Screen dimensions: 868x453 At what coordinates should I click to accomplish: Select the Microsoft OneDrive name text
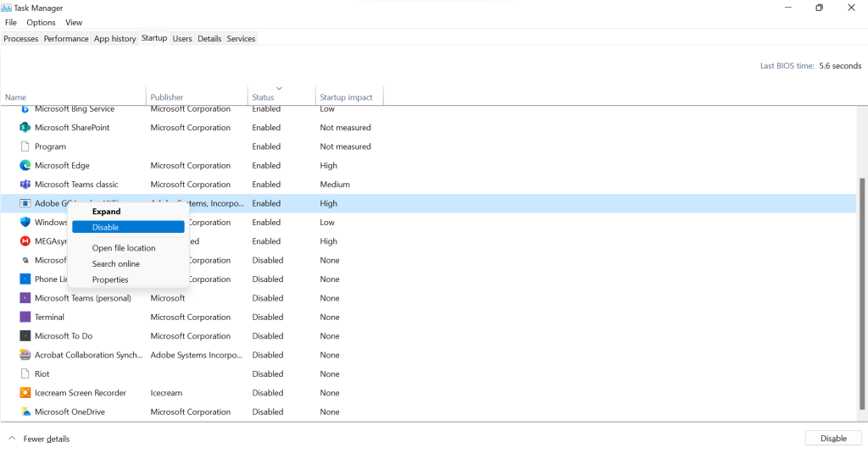[70, 412]
